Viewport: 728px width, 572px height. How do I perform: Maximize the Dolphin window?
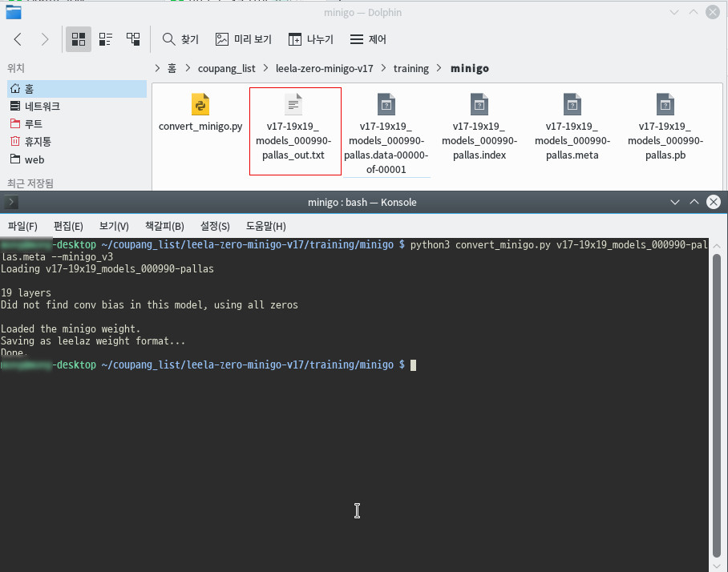coord(694,12)
